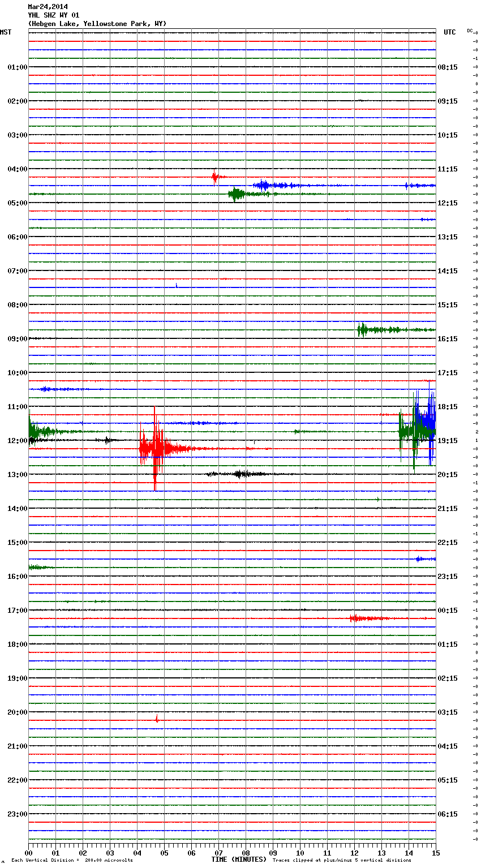Click the 22:00 MST row label

pos(18,780)
